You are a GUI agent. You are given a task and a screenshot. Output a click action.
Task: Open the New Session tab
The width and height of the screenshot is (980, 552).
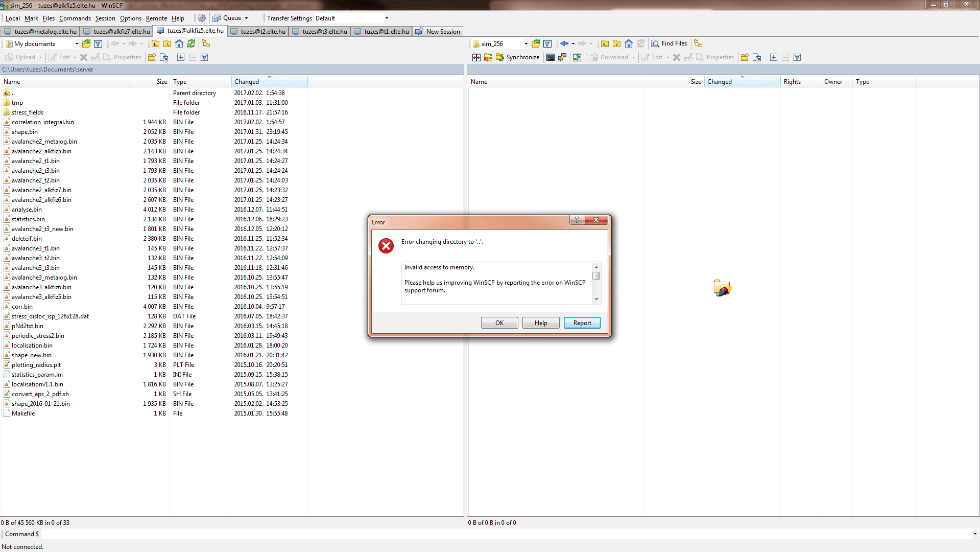coord(438,32)
